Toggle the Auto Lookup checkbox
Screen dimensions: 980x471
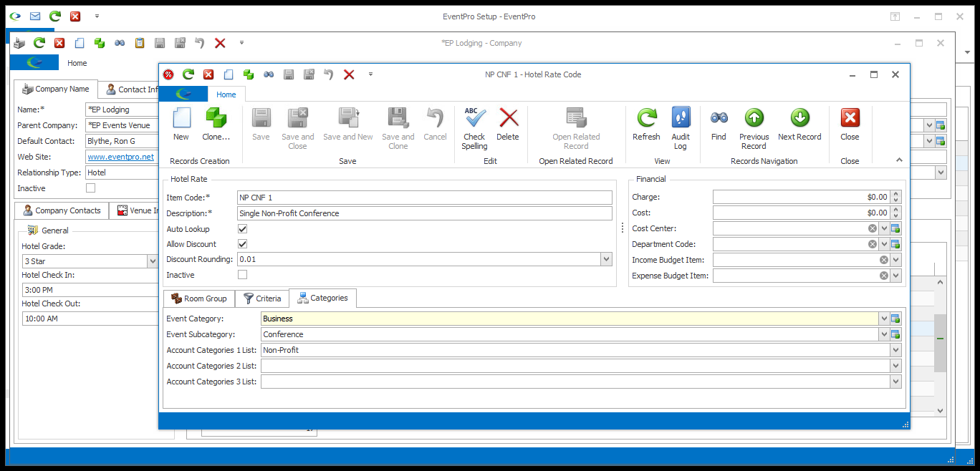[242, 229]
